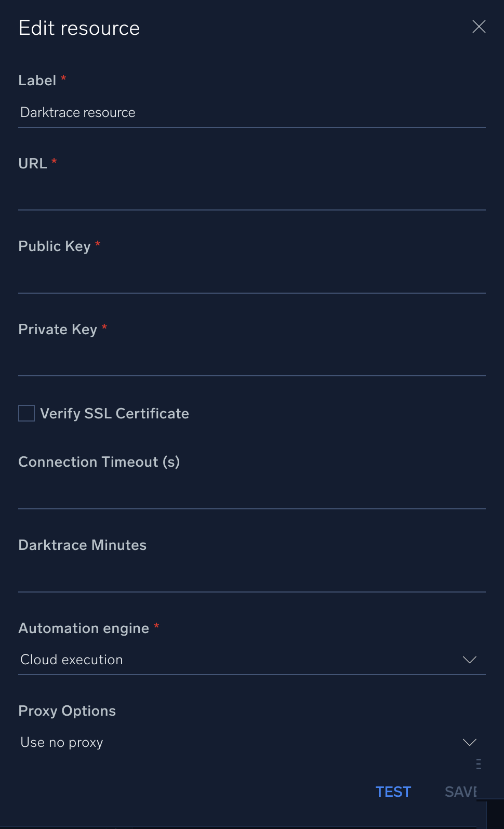
Task: Click the SAVE button
Action: 461,791
